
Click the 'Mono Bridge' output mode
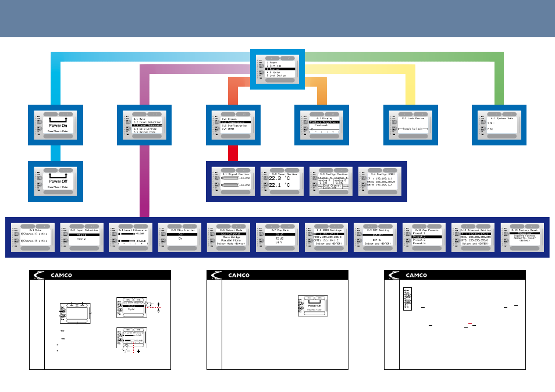click(x=231, y=237)
